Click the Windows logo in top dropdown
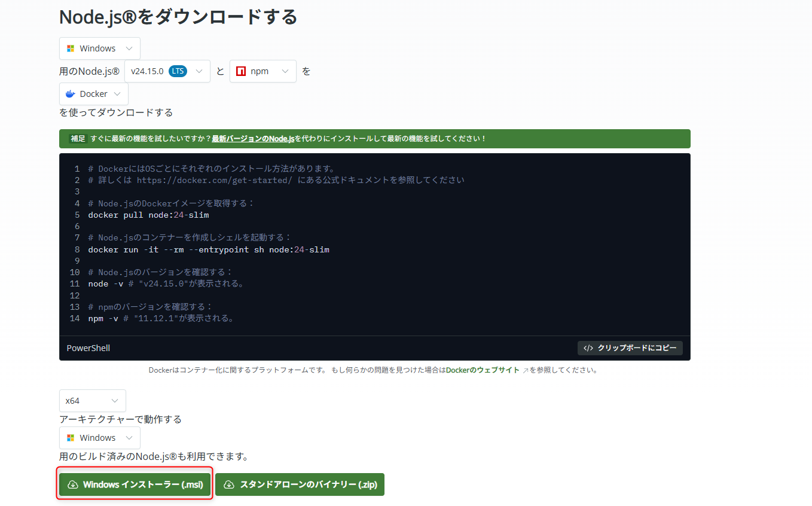This screenshot has height=506, width=812. (x=71, y=48)
